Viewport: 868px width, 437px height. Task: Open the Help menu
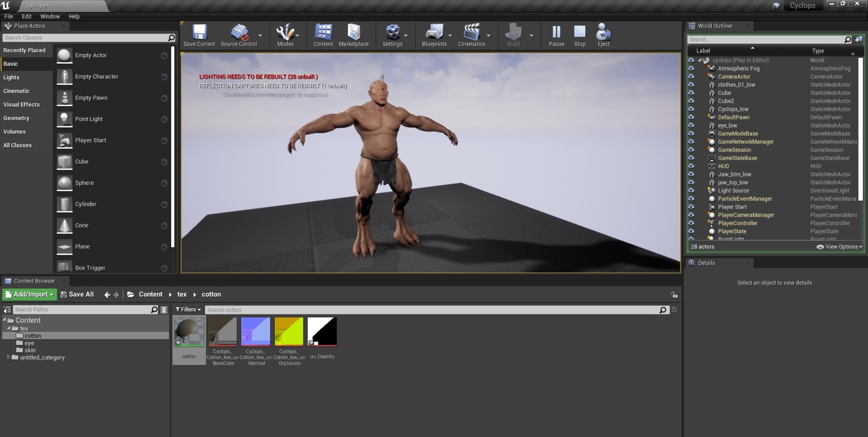coord(74,16)
